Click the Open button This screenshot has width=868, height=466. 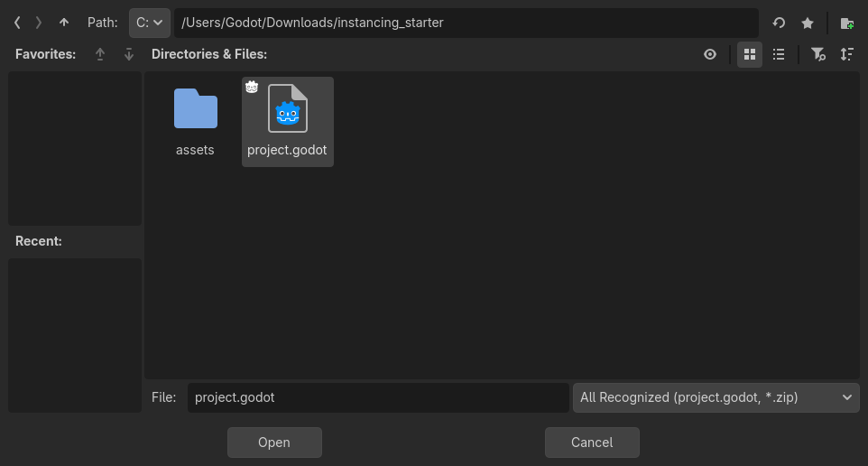[274, 443]
